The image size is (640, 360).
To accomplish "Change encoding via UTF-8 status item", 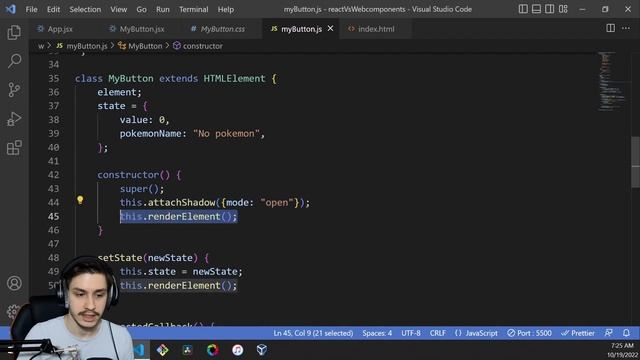I will [x=411, y=333].
